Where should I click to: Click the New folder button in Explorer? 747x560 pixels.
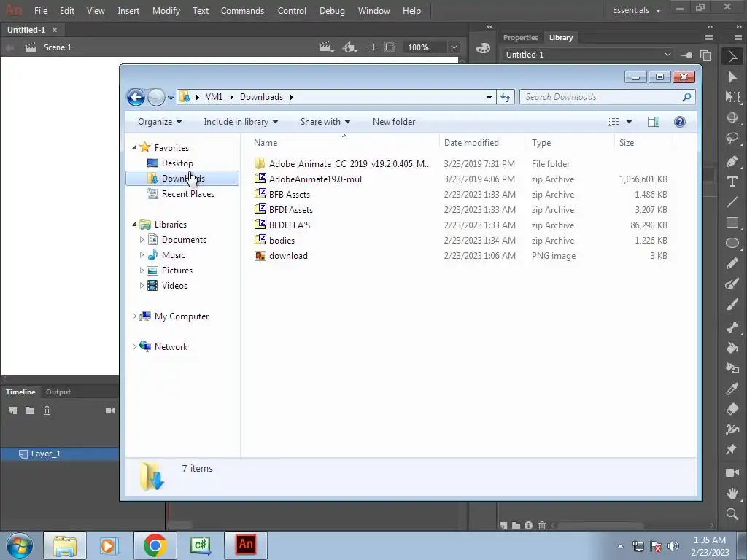pos(394,122)
